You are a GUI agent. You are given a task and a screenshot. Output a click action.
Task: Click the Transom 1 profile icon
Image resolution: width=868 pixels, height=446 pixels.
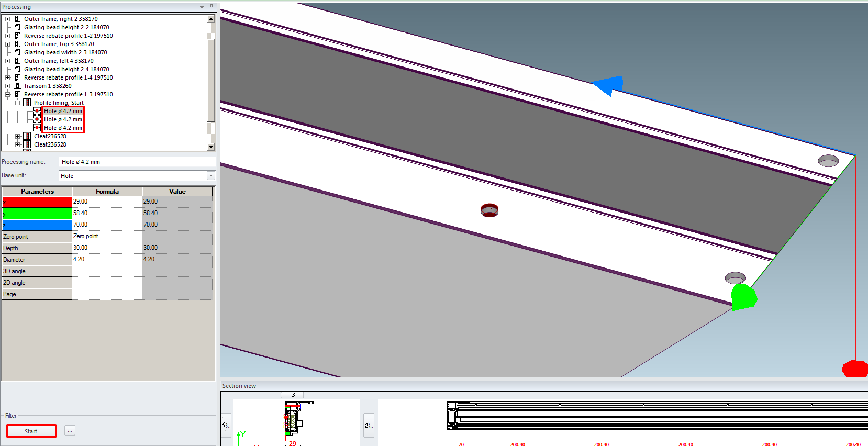pyautogui.click(x=17, y=86)
